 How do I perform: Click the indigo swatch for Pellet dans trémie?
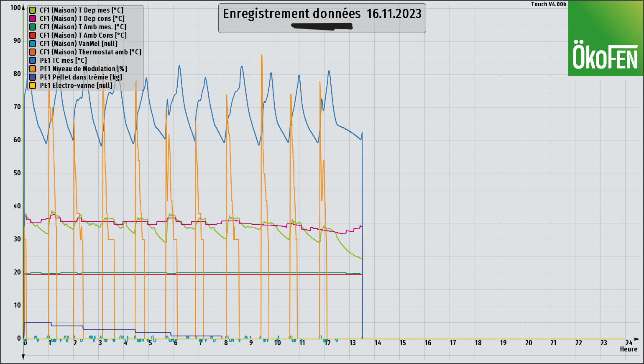33,77
